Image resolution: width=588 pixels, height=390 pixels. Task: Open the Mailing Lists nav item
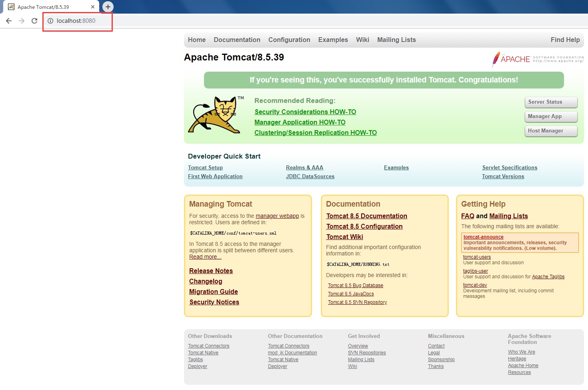pos(396,40)
